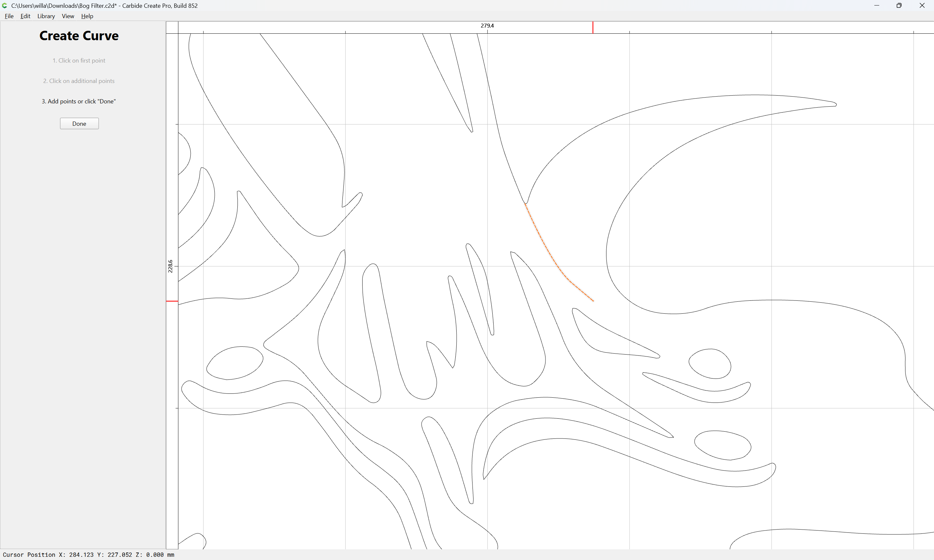This screenshot has height=560, width=934.
Task: Click '3. Add points or click Done' text
Action: click(x=79, y=101)
